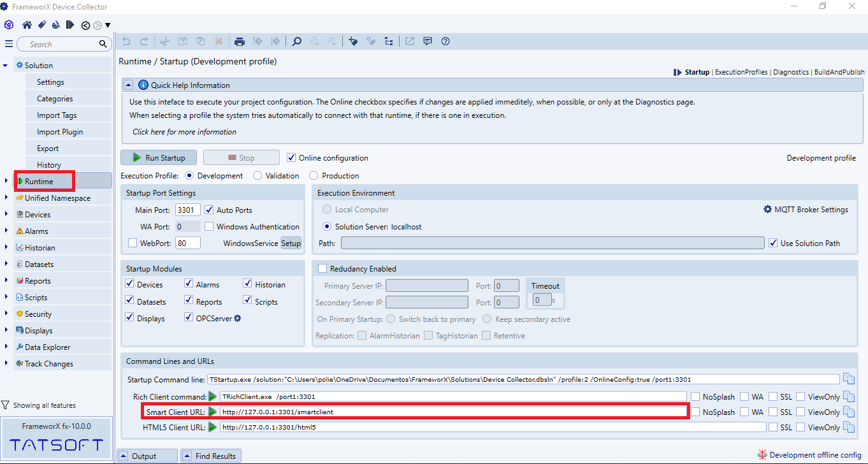Enable the WebPort checkbox
The width and height of the screenshot is (868, 464).
point(133,243)
